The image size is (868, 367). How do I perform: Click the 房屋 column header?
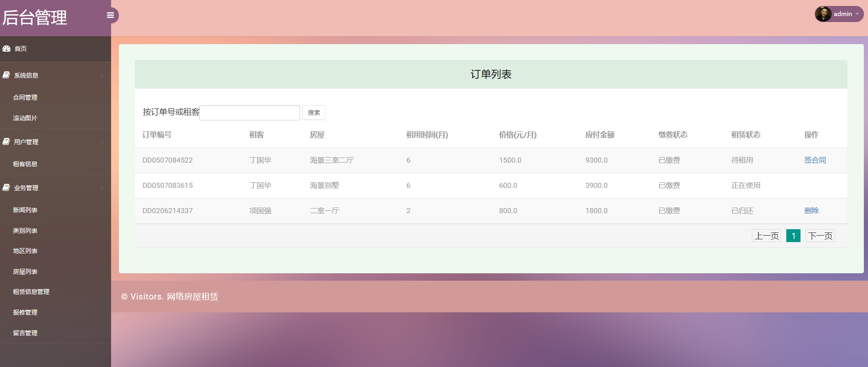pos(317,135)
